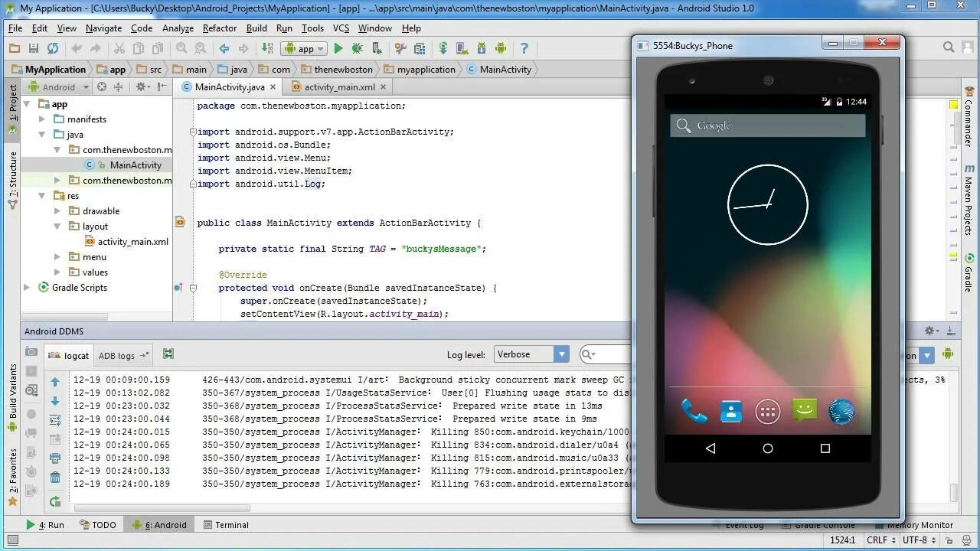
Task: Click the logcat horizontal scrollbar
Action: (x=162, y=507)
